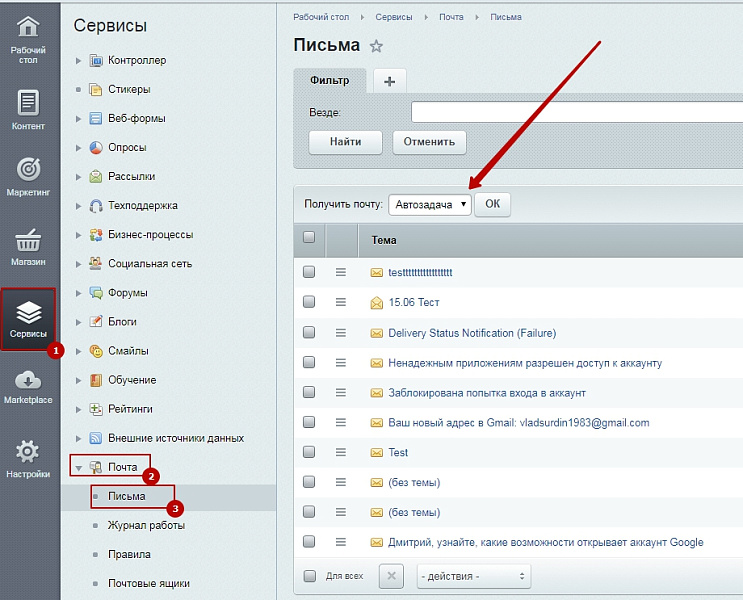Open the 'Автозадача' mailbox dropdown
Image resolution: width=743 pixels, height=600 pixels.
click(x=430, y=204)
